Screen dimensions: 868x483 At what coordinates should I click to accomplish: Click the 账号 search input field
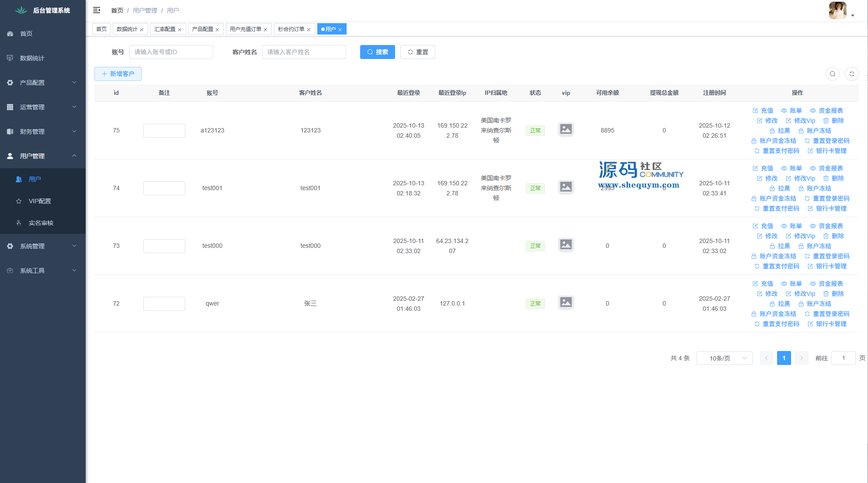[x=171, y=52]
